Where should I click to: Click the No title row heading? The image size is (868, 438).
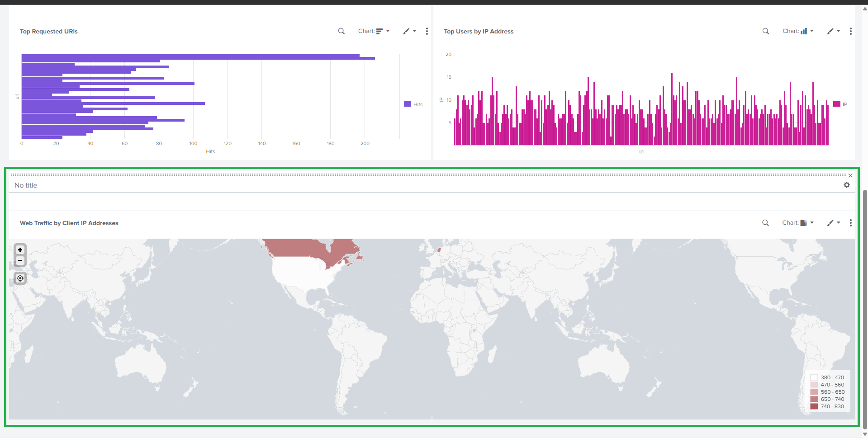coord(26,185)
